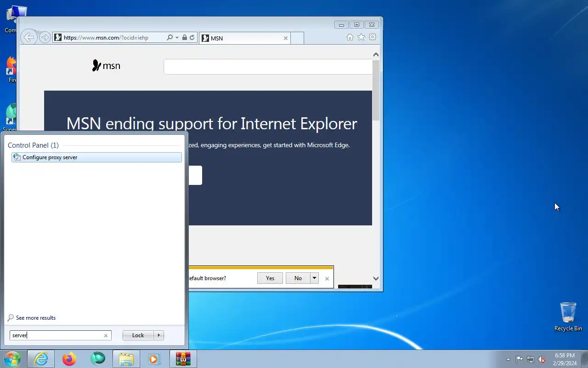Click the security lock icon in address bar
588x368 pixels.
tap(184, 38)
